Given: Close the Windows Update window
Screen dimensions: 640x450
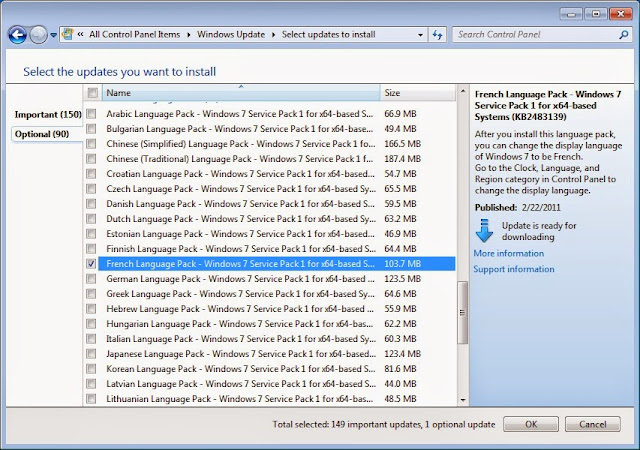Looking at the screenshot, I should [x=620, y=14].
